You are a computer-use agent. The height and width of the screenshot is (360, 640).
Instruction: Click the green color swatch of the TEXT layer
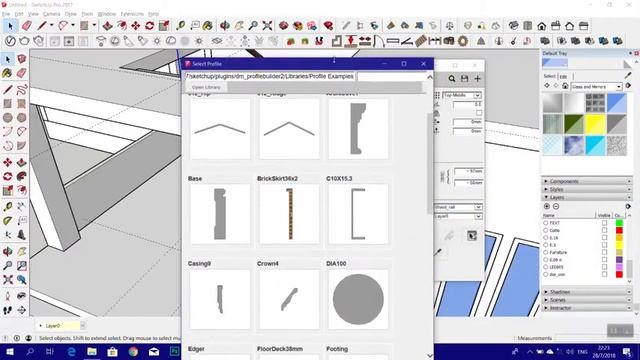(619, 223)
